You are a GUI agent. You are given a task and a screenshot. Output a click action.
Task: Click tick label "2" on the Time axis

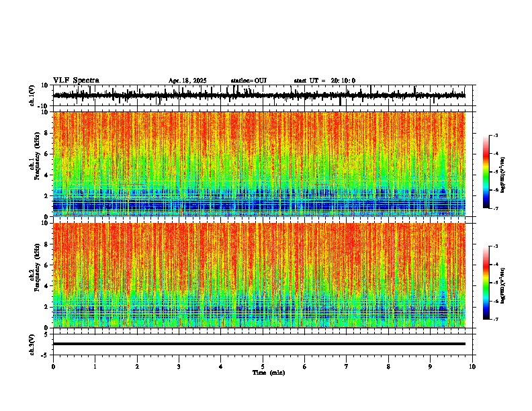click(x=137, y=367)
